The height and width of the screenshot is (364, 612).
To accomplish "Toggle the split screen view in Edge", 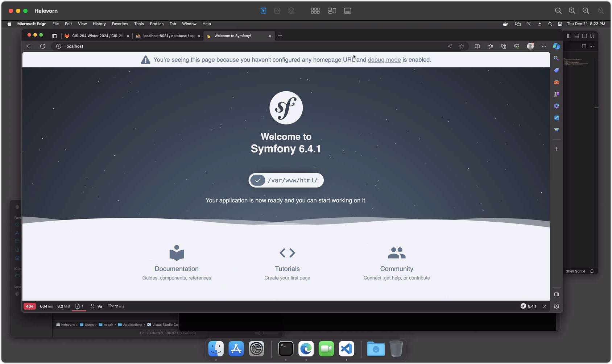I will [x=477, y=46].
